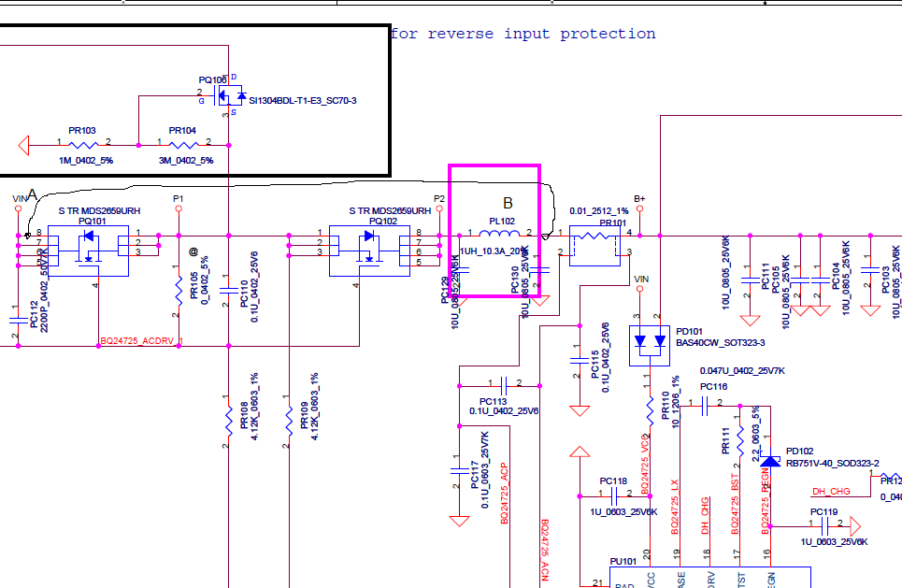Click the PD101 dual diode symbol
The height and width of the screenshot is (588, 902).
pos(650,345)
